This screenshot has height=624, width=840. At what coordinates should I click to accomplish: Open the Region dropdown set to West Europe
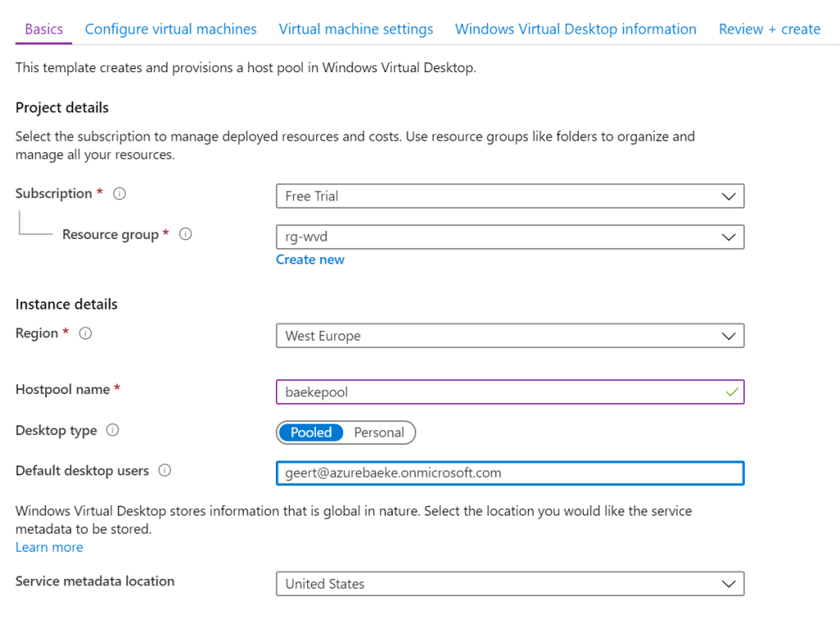tap(509, 336)
